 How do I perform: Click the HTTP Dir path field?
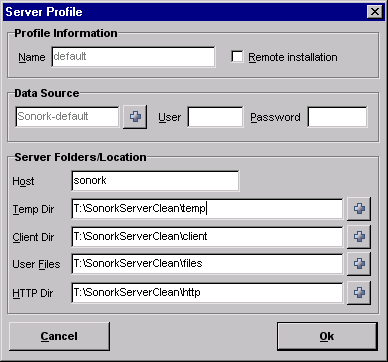click(x=207, y=293)
